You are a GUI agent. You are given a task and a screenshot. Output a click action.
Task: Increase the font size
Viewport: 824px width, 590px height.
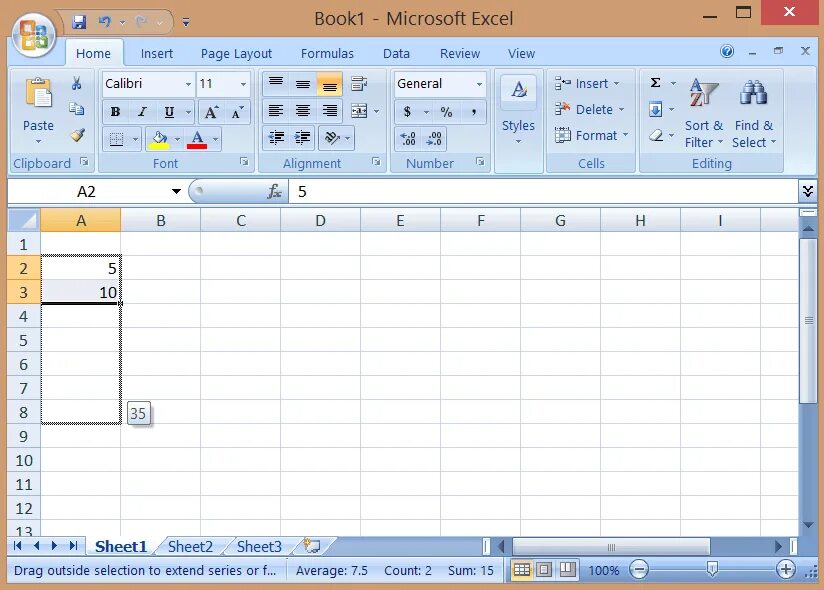pos(211,112)
